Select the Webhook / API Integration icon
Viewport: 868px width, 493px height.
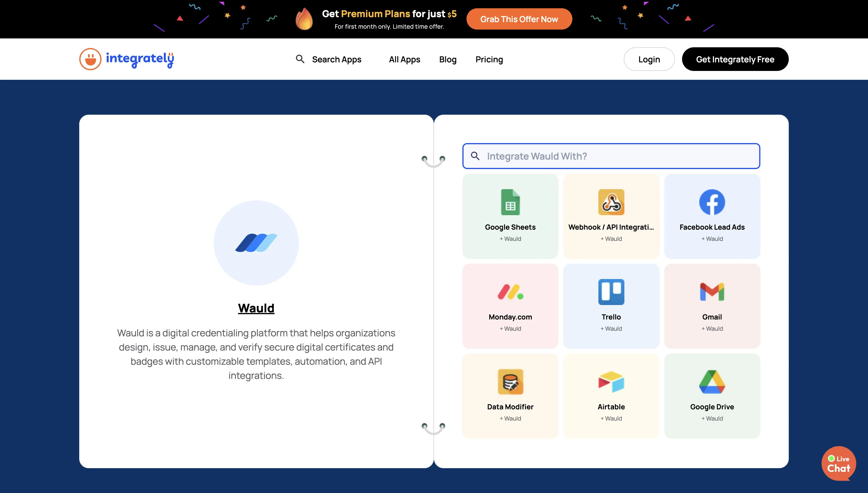(611, 202)
